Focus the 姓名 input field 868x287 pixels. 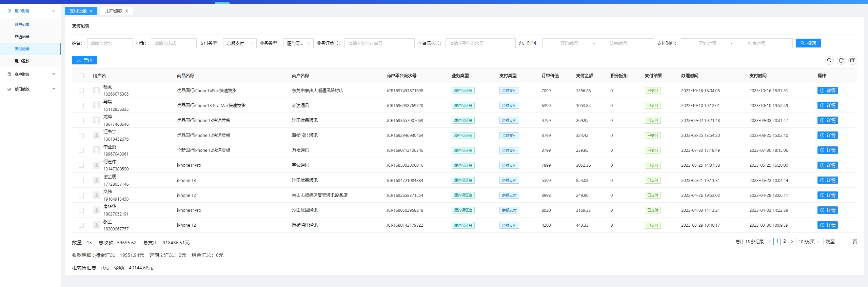(110, 43)
